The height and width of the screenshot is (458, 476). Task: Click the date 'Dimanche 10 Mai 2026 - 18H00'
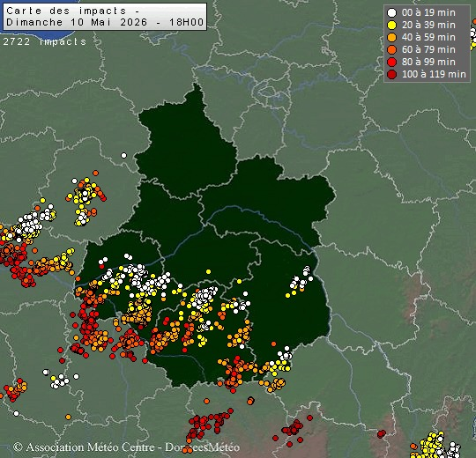[x=105, y=22]
